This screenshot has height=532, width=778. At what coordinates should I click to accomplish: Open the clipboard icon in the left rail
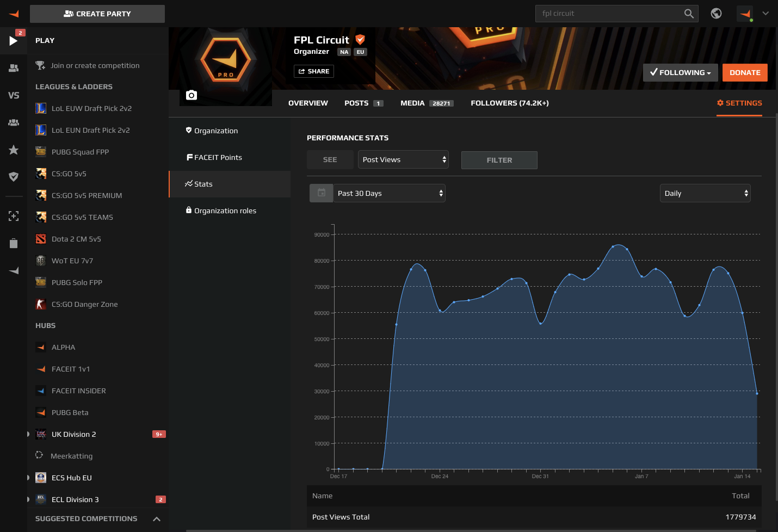tap(14, 243)
